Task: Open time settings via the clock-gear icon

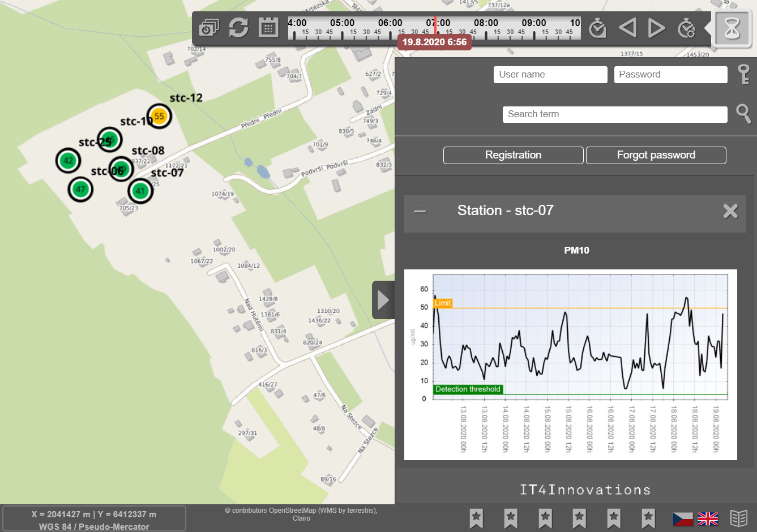Action: click(x=687, y=27)
